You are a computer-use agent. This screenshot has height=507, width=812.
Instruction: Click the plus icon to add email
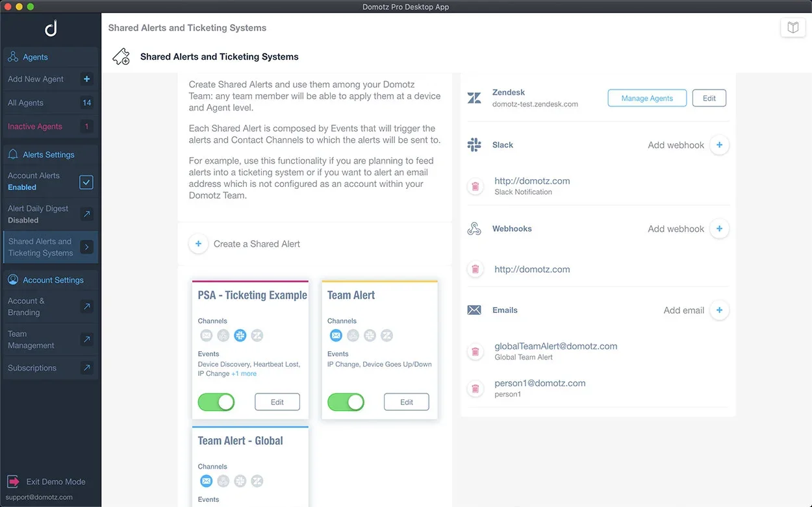pos(719,310)
